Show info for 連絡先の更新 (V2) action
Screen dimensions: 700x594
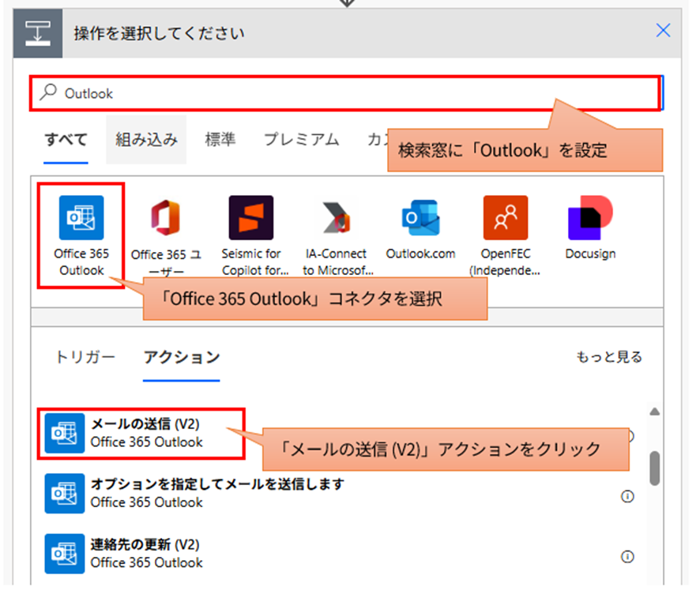tap(626, 554)
